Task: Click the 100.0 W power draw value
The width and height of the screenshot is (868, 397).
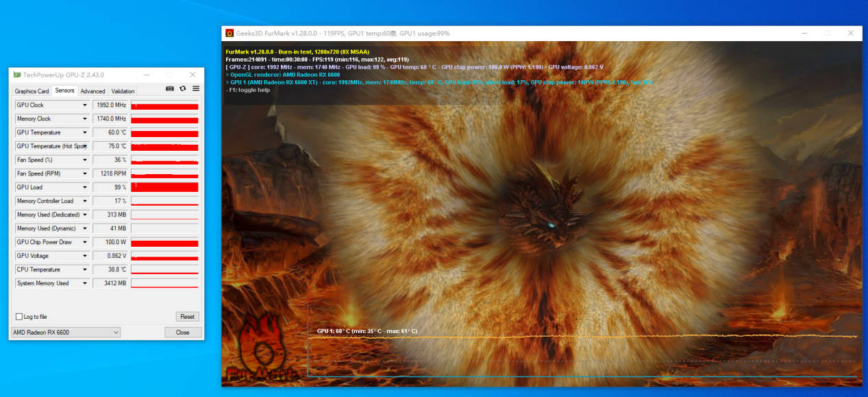Action: (x=110, y=242)
